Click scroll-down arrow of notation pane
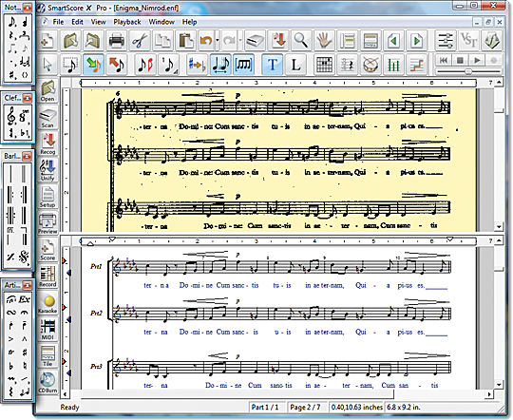 (x=499, y=385)
